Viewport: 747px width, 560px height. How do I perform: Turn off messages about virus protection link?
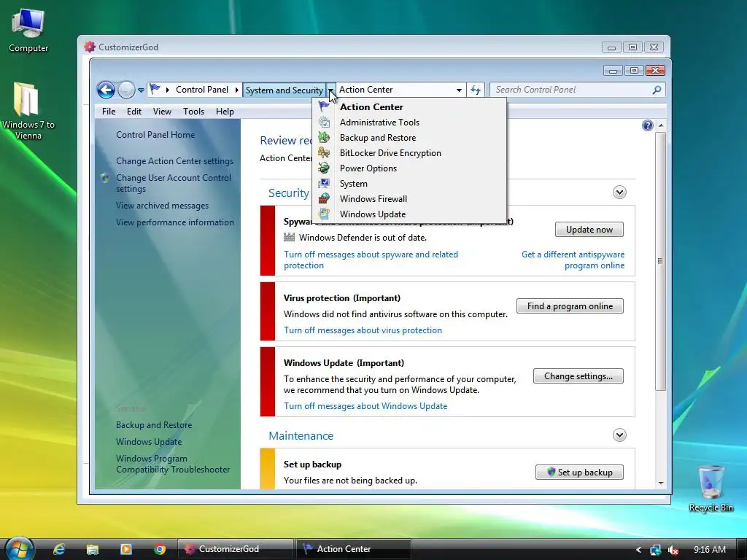(x=363, y=330)
